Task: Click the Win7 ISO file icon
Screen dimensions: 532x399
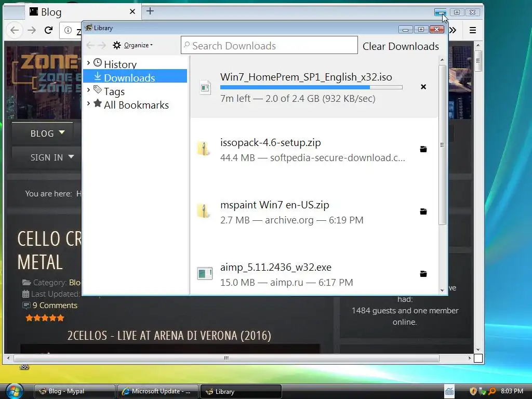Action: (x=205, y=87)
